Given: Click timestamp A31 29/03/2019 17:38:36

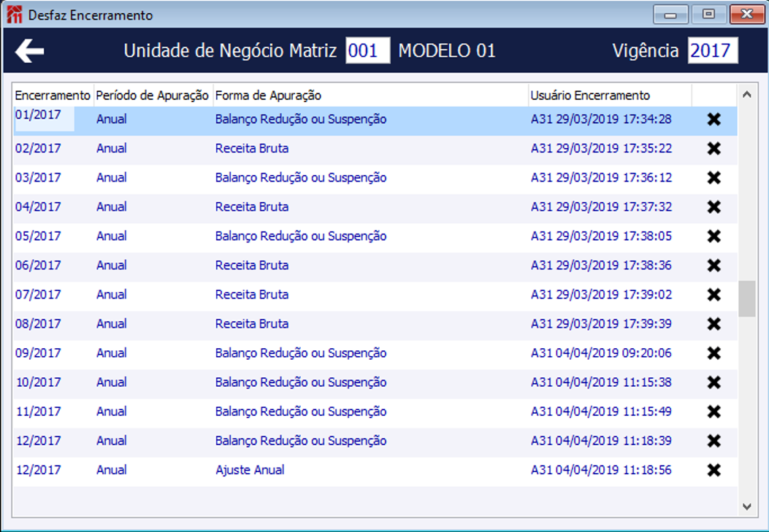Looking at the screenshot, I should point(601,265).
